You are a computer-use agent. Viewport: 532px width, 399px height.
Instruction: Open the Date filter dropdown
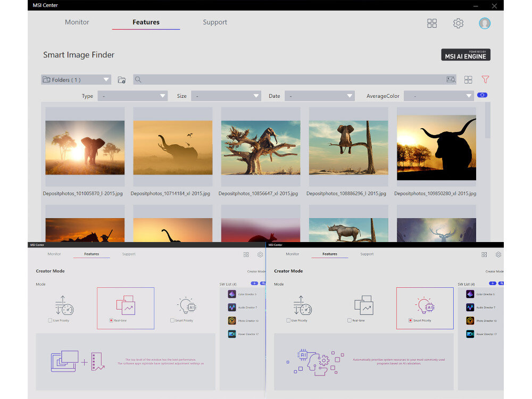pyautogui.click(x=319, y=96)
